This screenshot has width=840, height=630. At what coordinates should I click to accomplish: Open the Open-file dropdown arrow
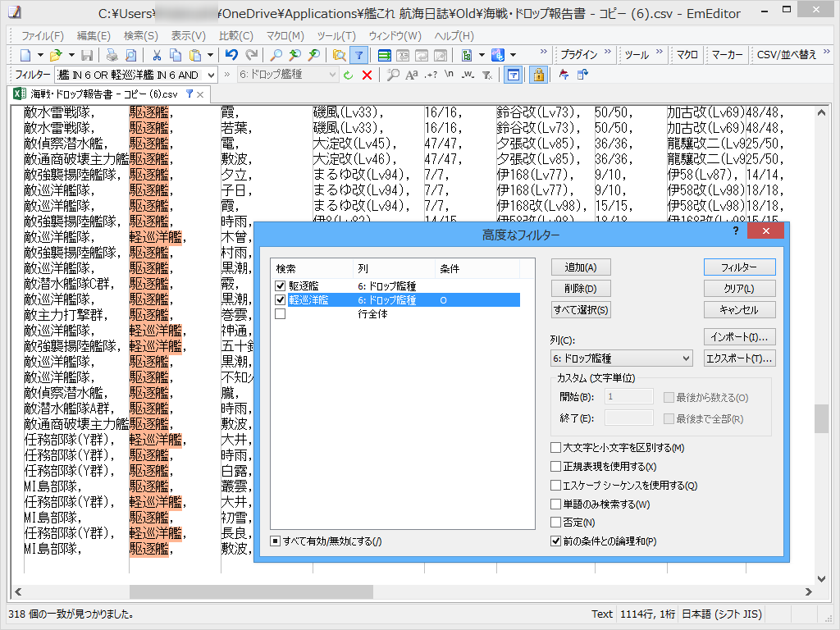tap(71, 55)
